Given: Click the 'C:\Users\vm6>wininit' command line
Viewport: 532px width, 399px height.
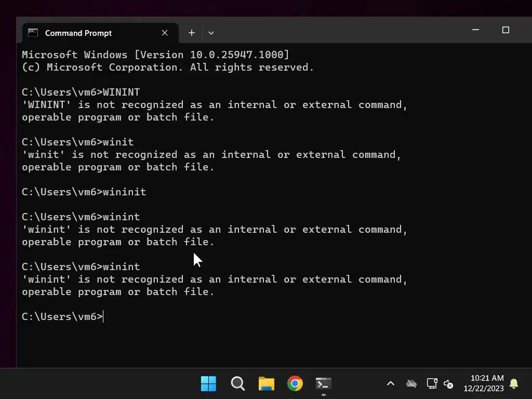Looking at the screenshot, I should 84,192.
